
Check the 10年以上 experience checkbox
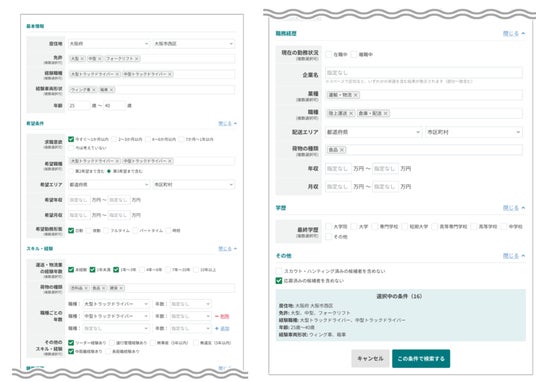click(x=196, y=270)
